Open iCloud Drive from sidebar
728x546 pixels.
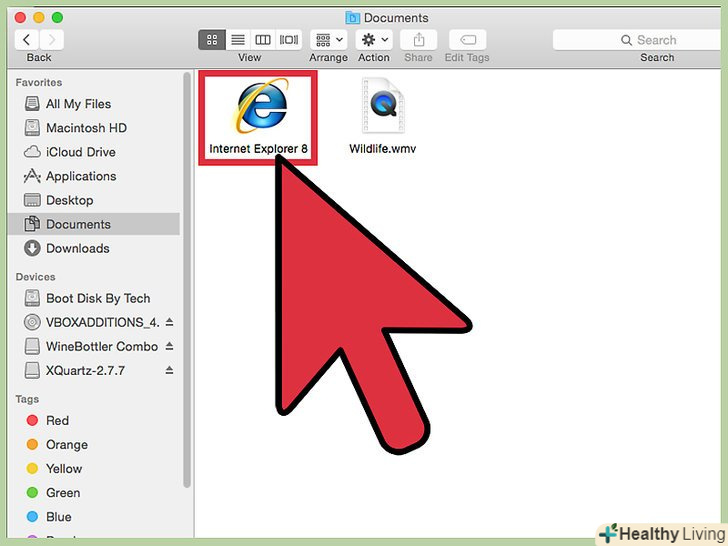93,152
